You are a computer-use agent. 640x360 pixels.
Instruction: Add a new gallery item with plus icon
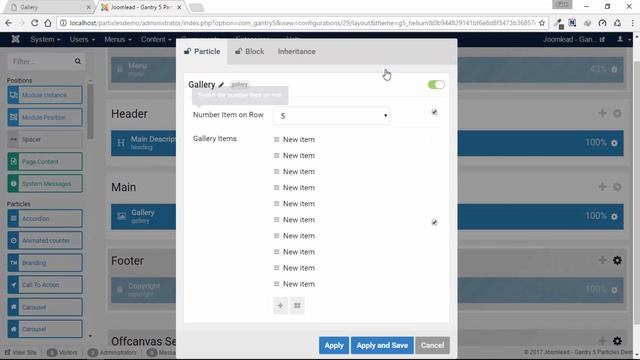[280, 305]
